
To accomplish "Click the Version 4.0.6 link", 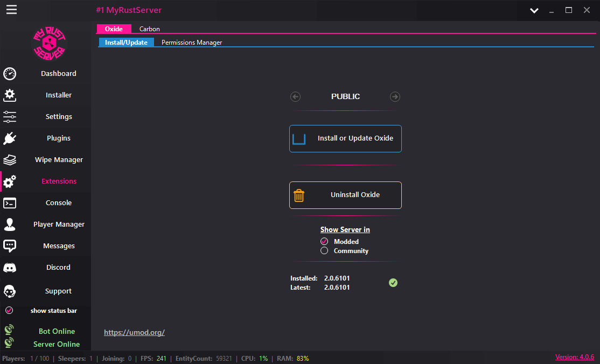I will click(574, 356).
